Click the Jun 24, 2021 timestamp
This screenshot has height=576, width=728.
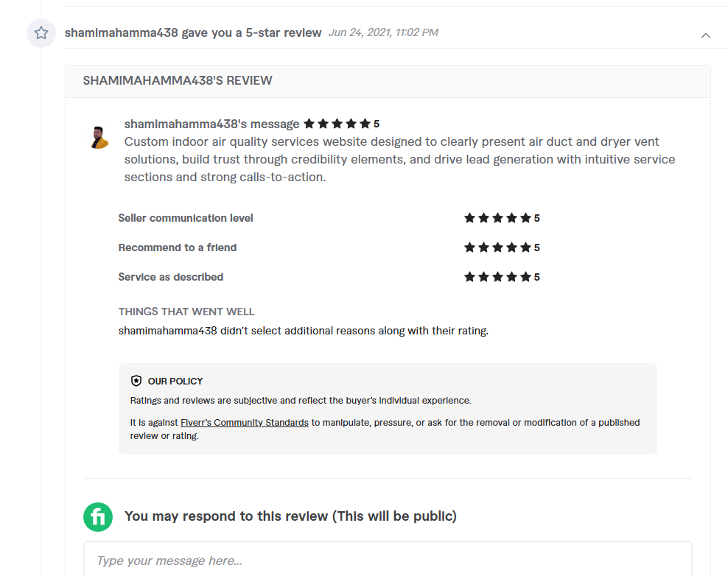(x=383, y=33)
